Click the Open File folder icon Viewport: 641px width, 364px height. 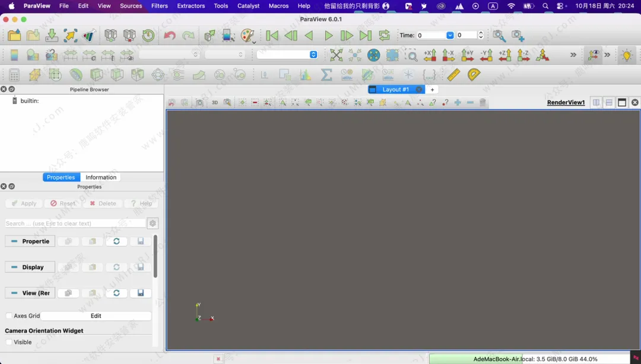click(14, 36)
